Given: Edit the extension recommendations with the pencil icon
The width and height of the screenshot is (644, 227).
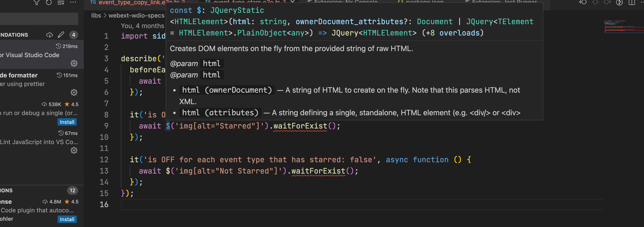Looking at the screenshot, I should click(x=61, y=35).
